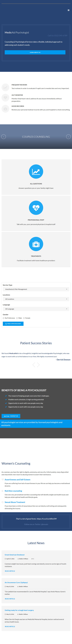
Task: Click the Treatments first-aid kit icon
Action: (36, 244)
